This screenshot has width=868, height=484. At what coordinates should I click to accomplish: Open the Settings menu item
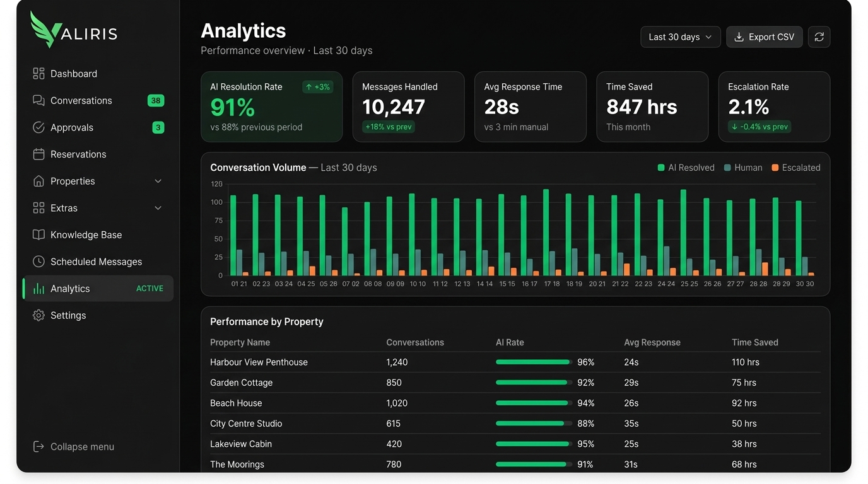[98, 316]
